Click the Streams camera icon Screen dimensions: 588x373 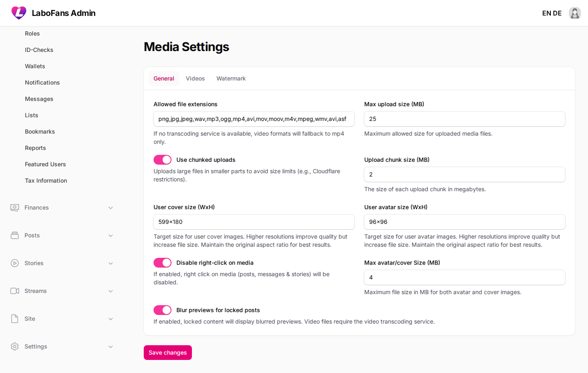(x=15, y=291)
